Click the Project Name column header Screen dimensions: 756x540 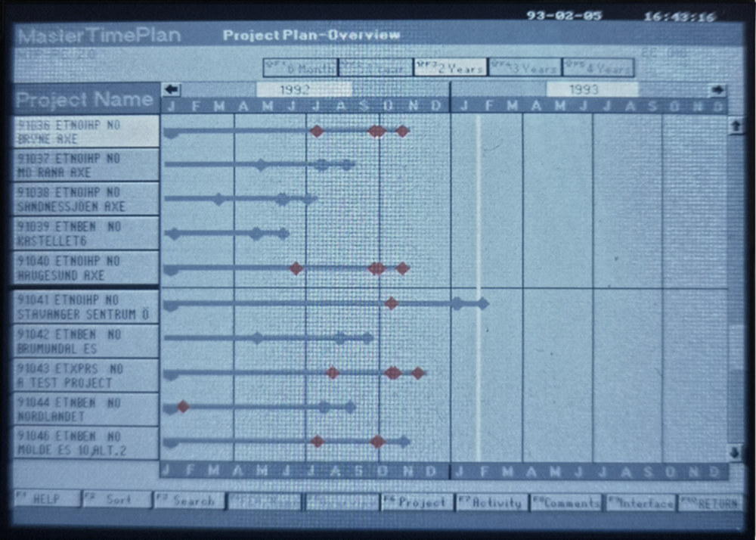pos(86,99)
